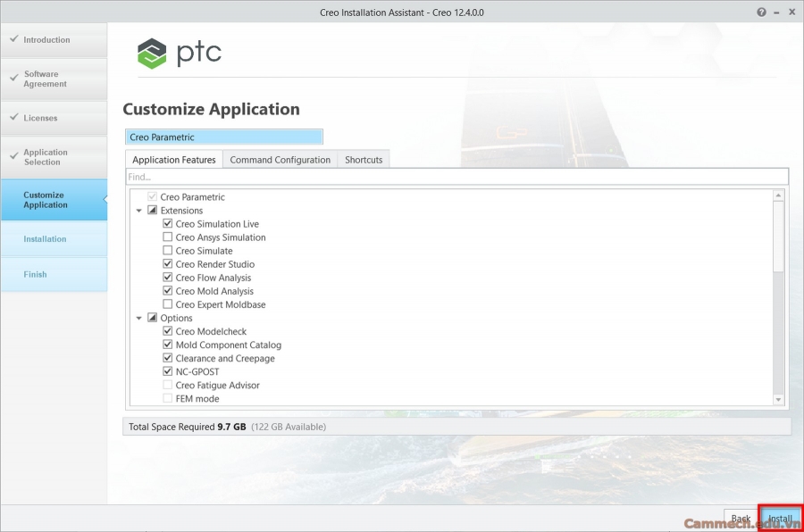
Task: Disable Creo Flow Analysis
Action: [x=167, y=277]
